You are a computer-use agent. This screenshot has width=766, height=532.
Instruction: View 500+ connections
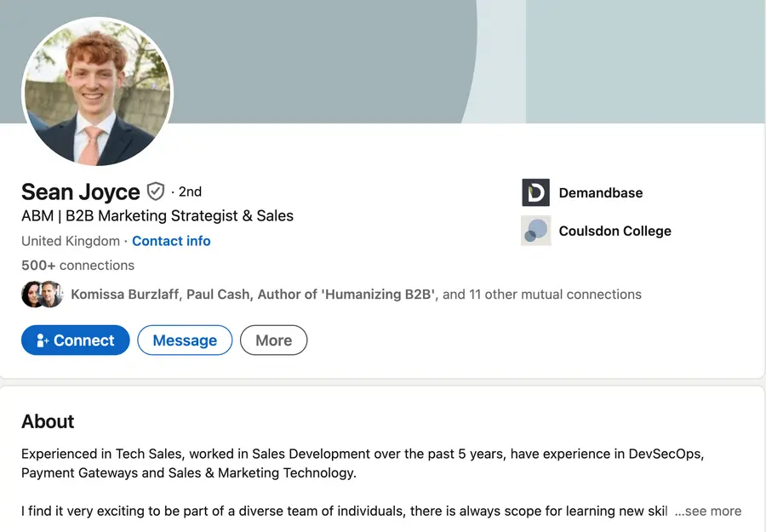(x=77, y=265)
